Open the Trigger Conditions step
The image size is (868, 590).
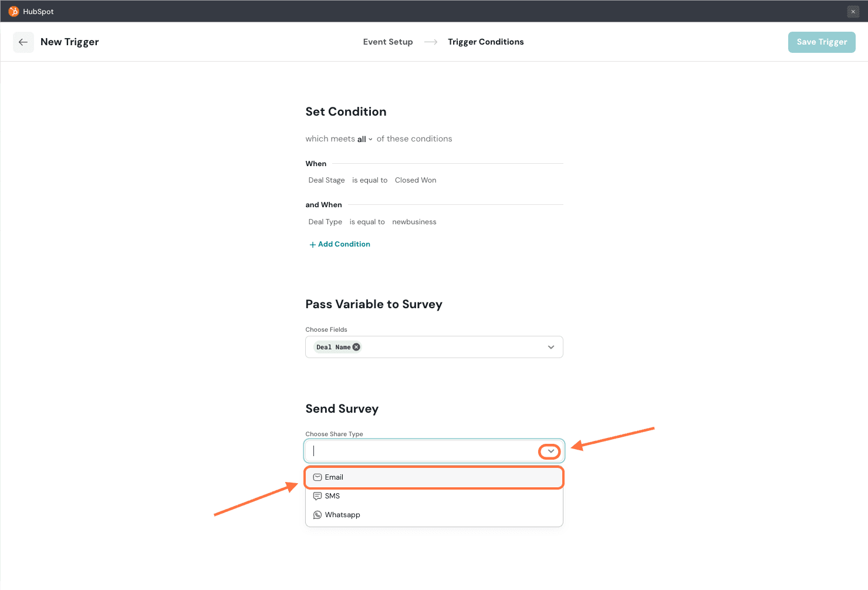pyautogui.click(x=485, y=42)
